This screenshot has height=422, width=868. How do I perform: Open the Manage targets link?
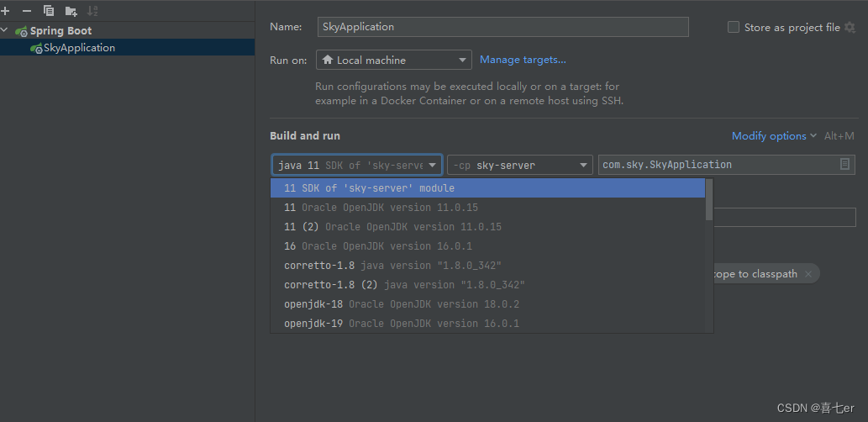coord(523,59)
